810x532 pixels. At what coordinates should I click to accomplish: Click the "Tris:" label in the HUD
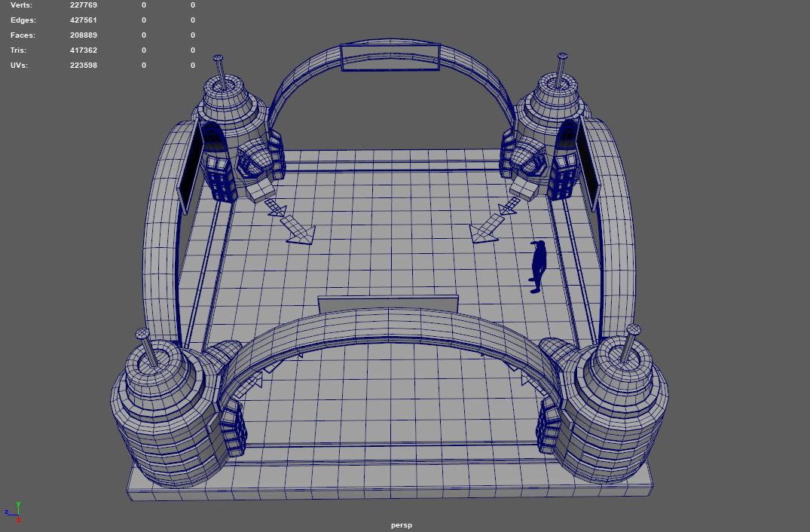(18, 50)
